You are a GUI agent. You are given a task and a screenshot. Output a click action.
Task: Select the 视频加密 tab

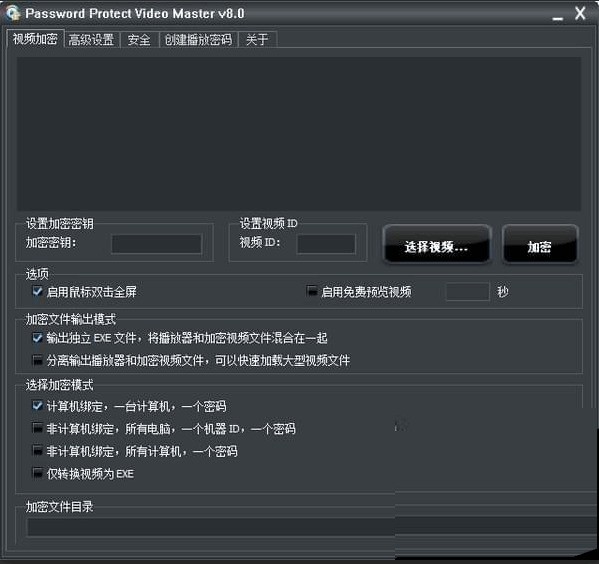[35, 39]
